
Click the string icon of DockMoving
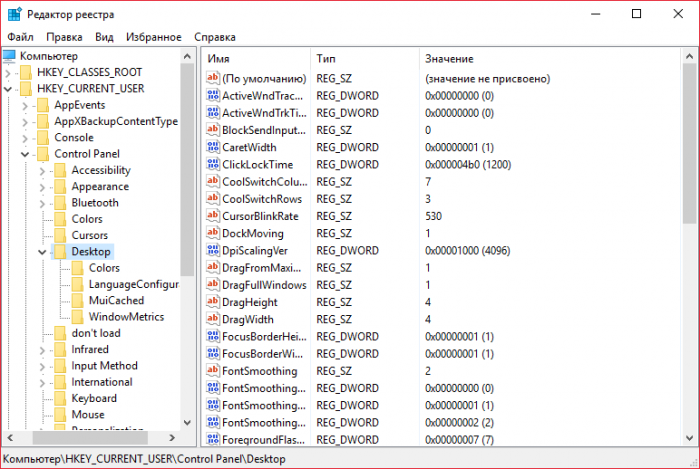(212, 233)
